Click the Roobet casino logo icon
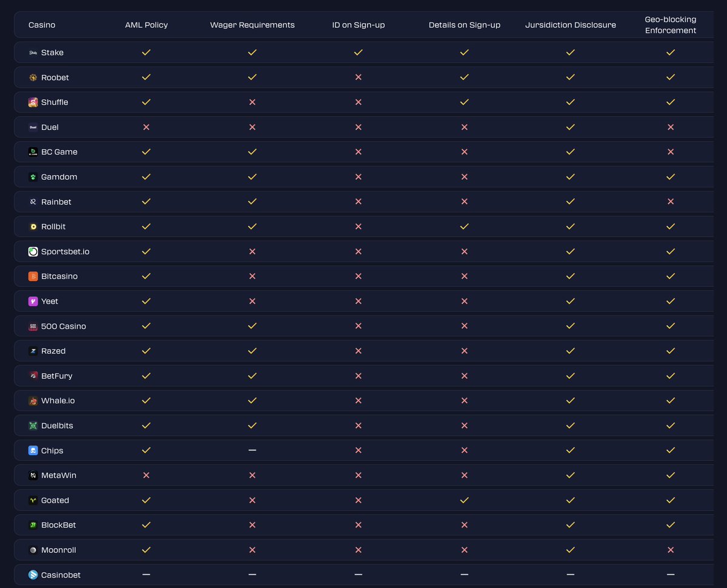Viewport: 727px width, 588px height. (33, 78)
